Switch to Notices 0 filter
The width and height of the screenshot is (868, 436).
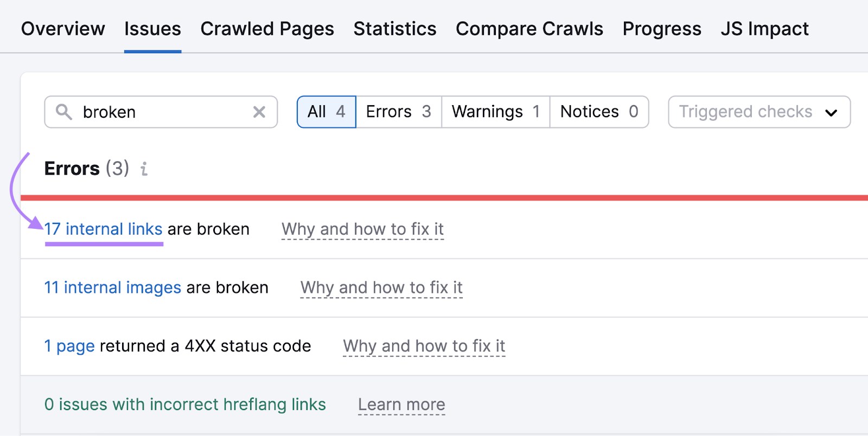pyautogui.click(x=599, y=112)
